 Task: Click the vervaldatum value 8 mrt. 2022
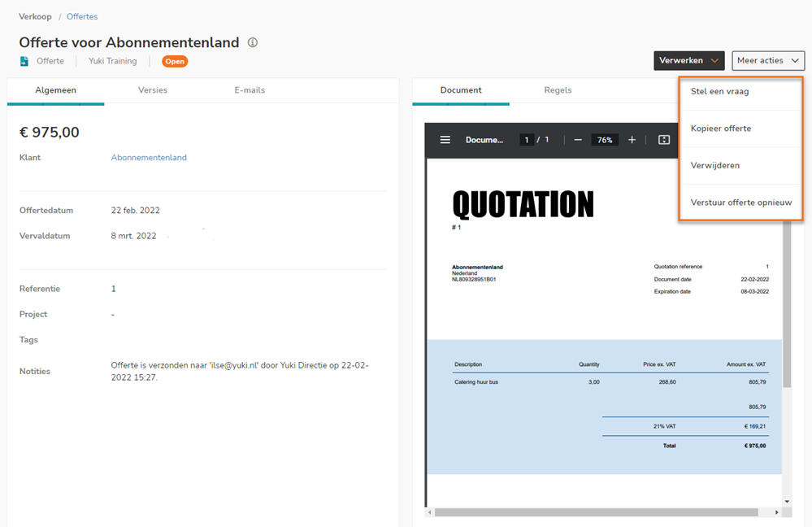[x=133, y=236]
